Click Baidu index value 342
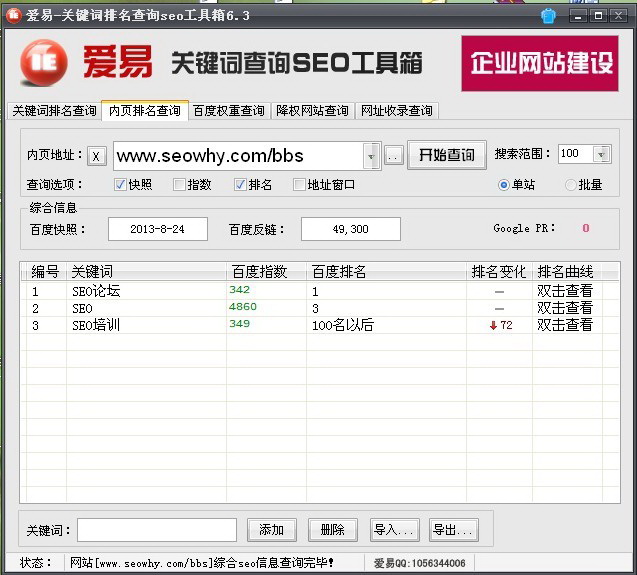The height and width of the screenshot is (575, 637). [239, 289]
